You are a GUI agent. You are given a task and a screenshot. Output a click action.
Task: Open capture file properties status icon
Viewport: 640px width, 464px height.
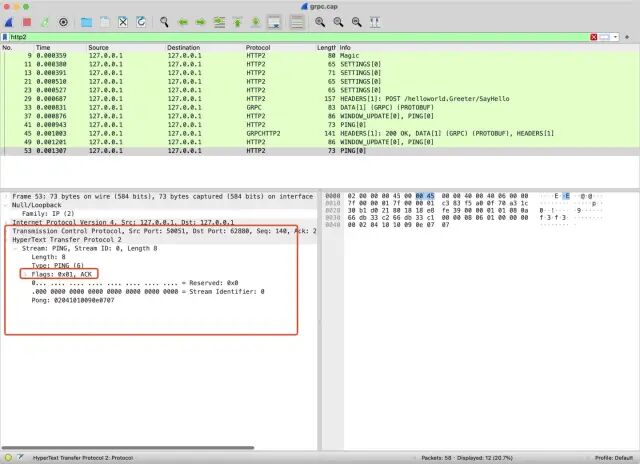(20, 458)
